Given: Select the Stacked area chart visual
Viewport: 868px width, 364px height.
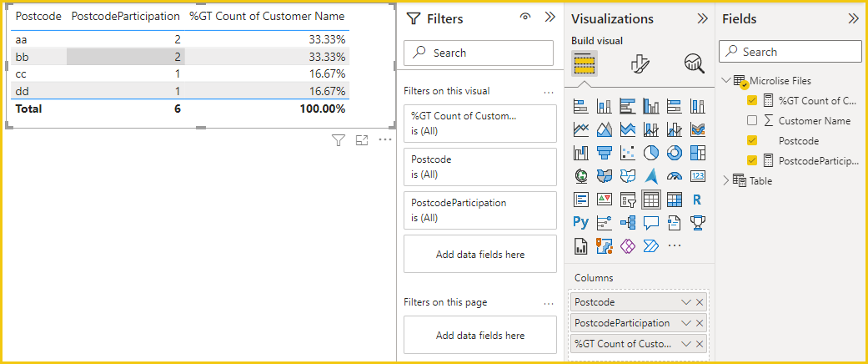Looking at the screenshot, I should [x=627, y=129].
